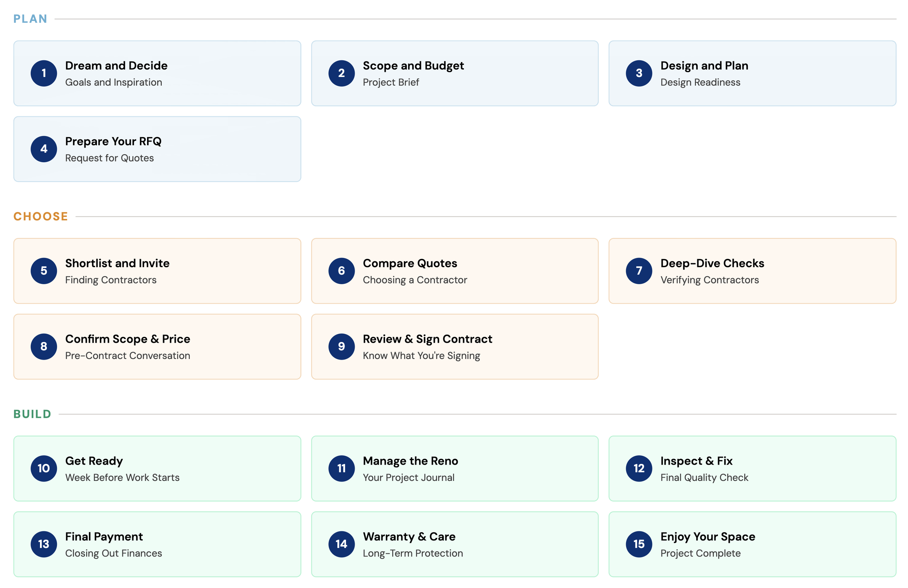The height and width of the screenshot is (588, 908).
Task: Select the Confirm Scope & Price card
Action: 157,347
